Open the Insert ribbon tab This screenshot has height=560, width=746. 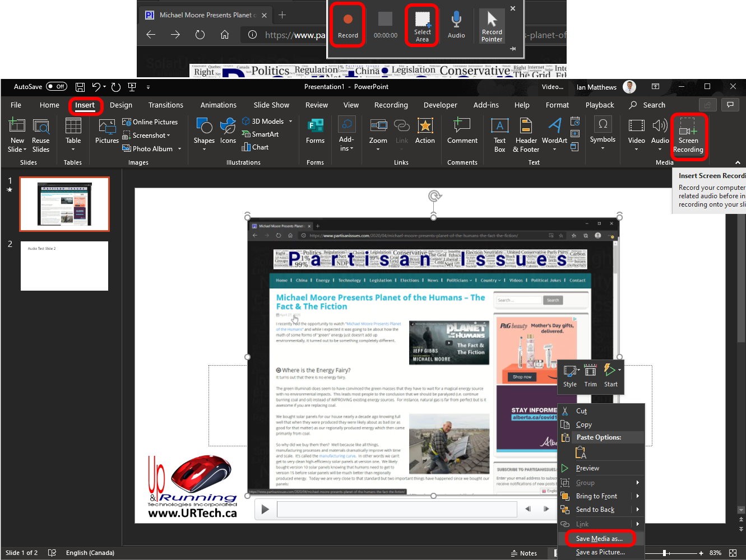point(85,105)
